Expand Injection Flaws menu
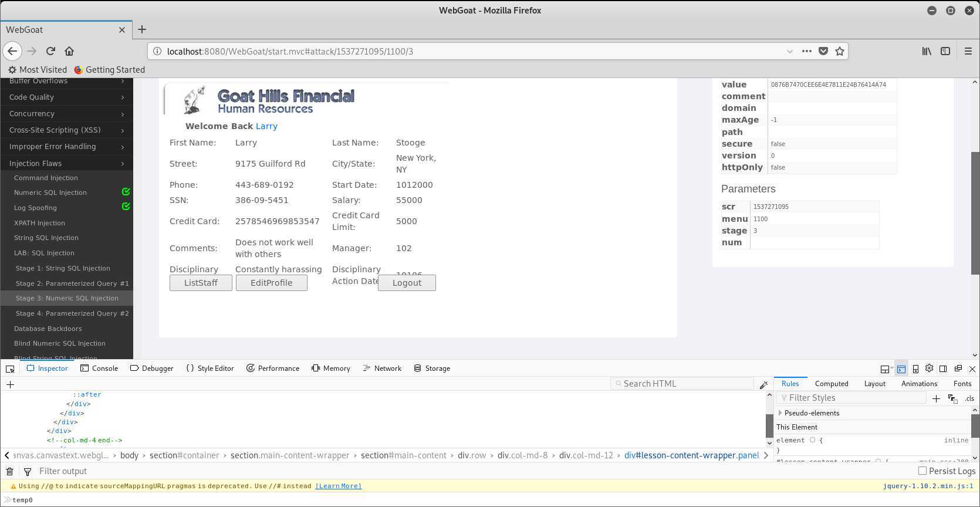Viewport: 980px width, 507px height. click(66, 163)
